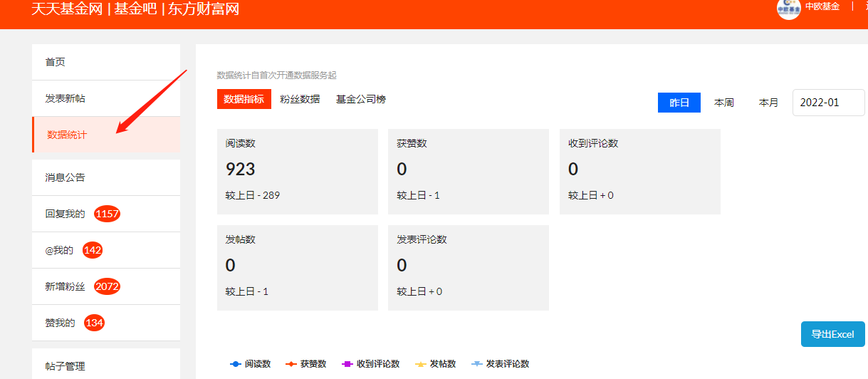
Task: Click the 导出Excel button
Action: (x=833, y=334)
